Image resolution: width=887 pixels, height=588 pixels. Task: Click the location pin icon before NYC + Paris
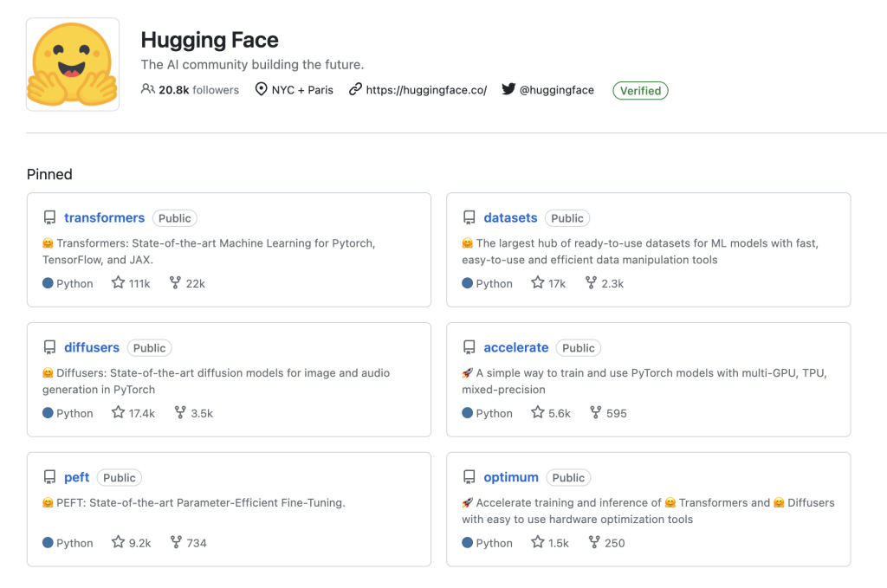[x=261, y=89]
